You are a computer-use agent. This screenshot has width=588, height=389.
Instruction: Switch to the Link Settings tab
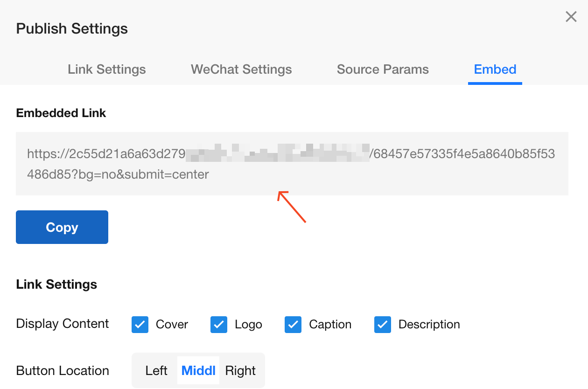tap(106, 69)
